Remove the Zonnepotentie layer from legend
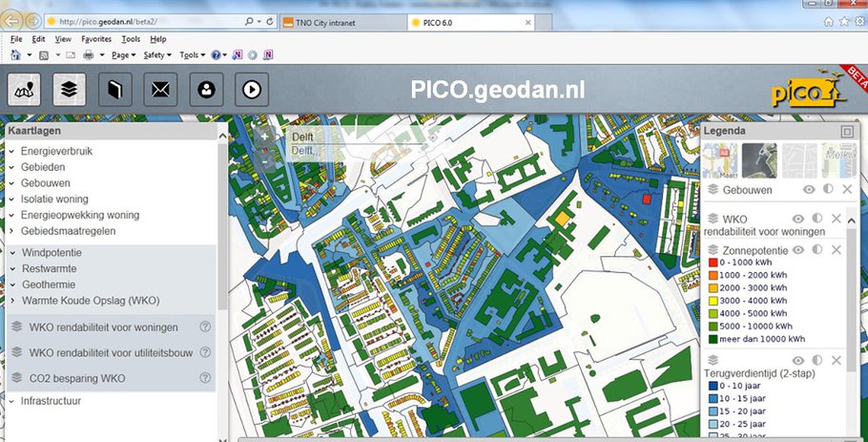This screenshot has width=868, height=442. [x=836, y=250]
